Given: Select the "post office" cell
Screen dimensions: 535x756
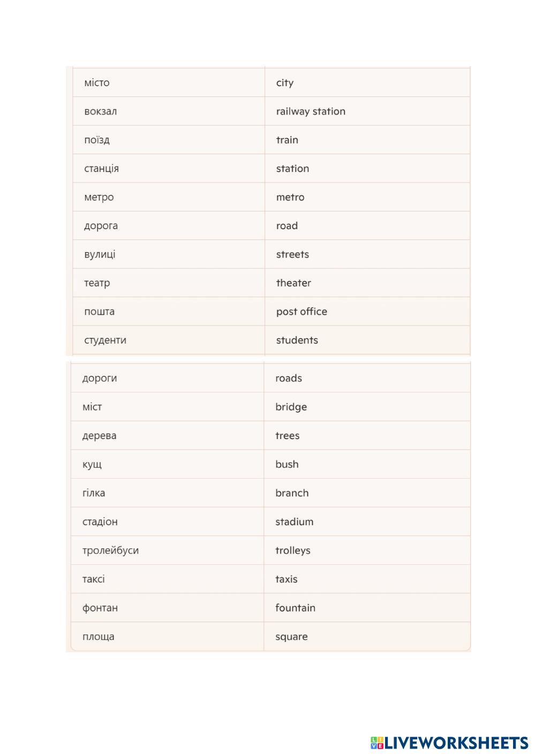Looking at the screenshot, I should click(x=302, y=312).
